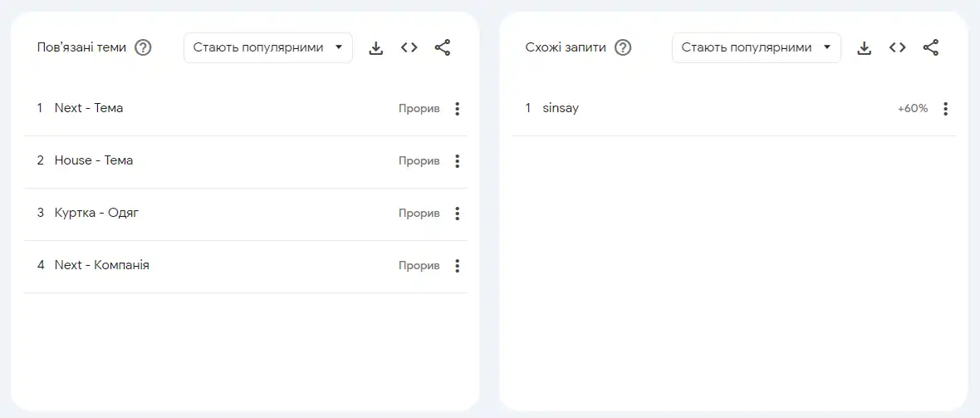Download the Пов'язані теми data as CSV
The width and height of the screenshot is (980, 418).
click(x=375, y=48)
